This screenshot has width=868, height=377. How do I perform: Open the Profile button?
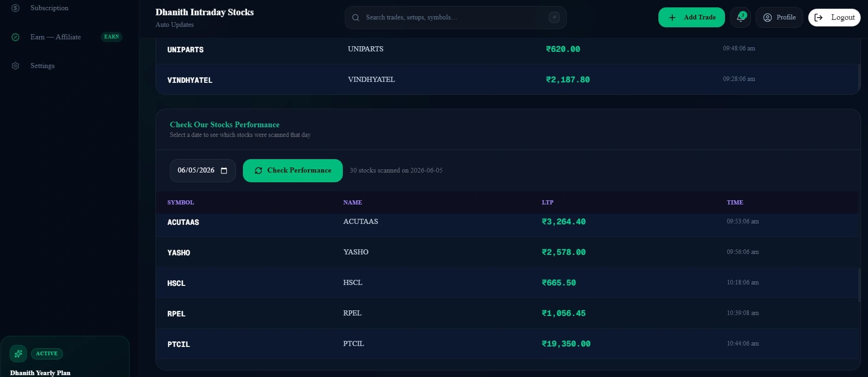point(779,17)
